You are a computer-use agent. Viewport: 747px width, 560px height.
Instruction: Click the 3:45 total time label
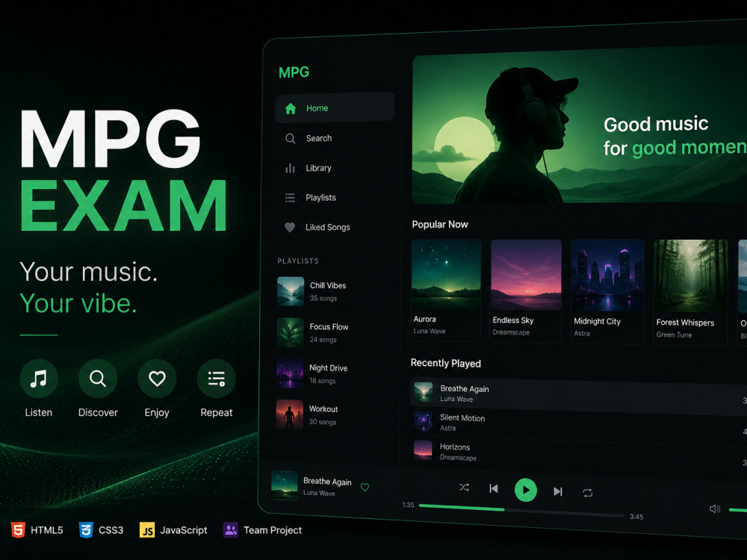[x=636, y=517]
